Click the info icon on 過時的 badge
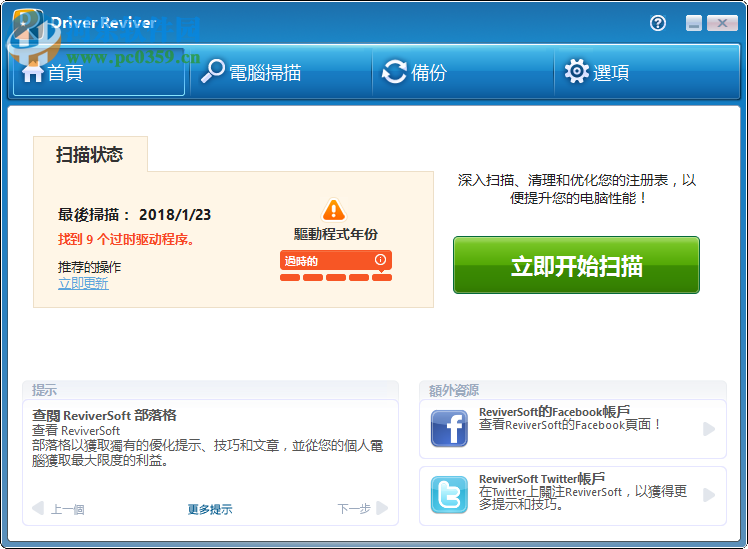Screen dimensions: 748x549 (x=380, y=259)
